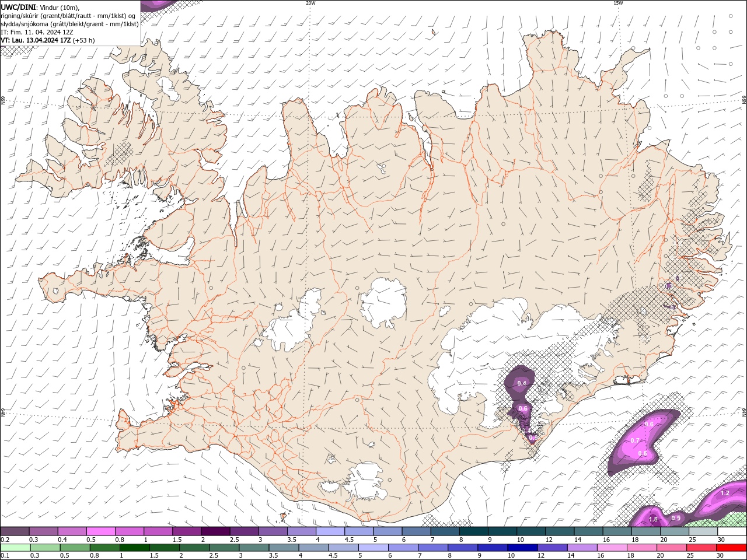Pick red 25–30 rain legend swatch
The image size is (747, 560).
point(701,548)
